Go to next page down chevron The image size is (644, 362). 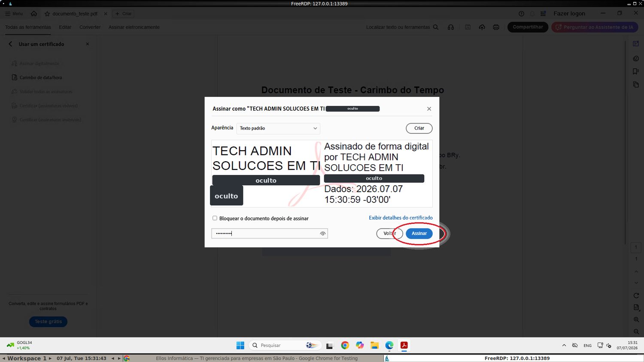point(636,283)
